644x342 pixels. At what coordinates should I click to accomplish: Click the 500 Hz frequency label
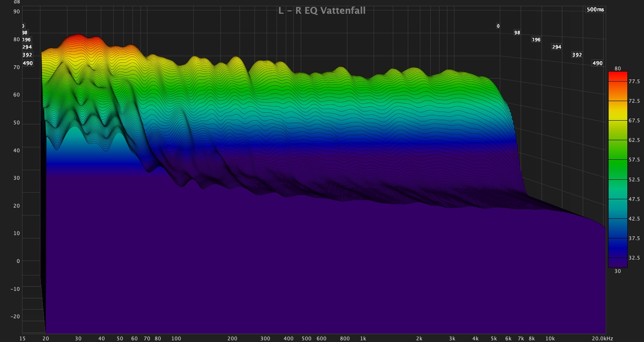click(307, 338)
